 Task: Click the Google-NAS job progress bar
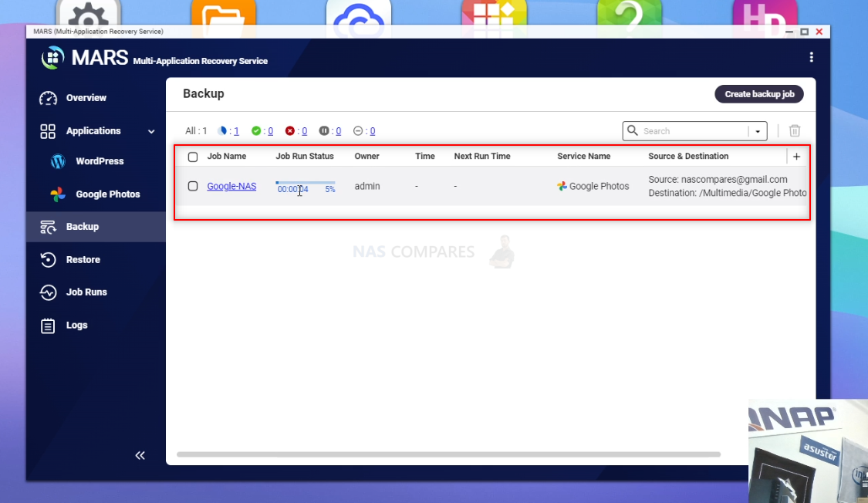tap(306, 182)
